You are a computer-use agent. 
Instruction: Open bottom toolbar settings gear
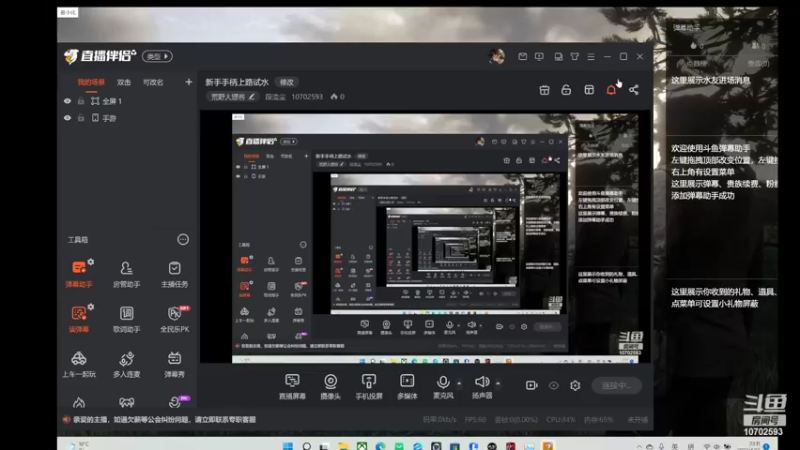pyautogui.click(x=575, y=385)
